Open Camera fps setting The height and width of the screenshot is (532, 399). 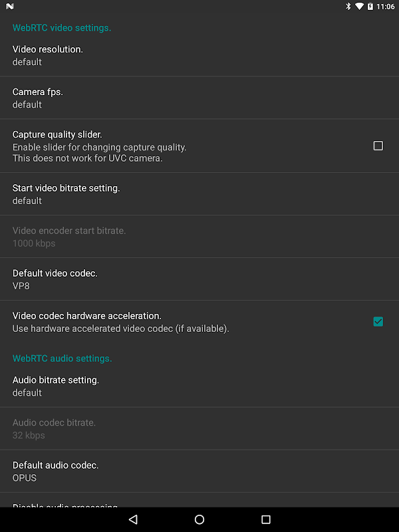(x=199, y=98)
